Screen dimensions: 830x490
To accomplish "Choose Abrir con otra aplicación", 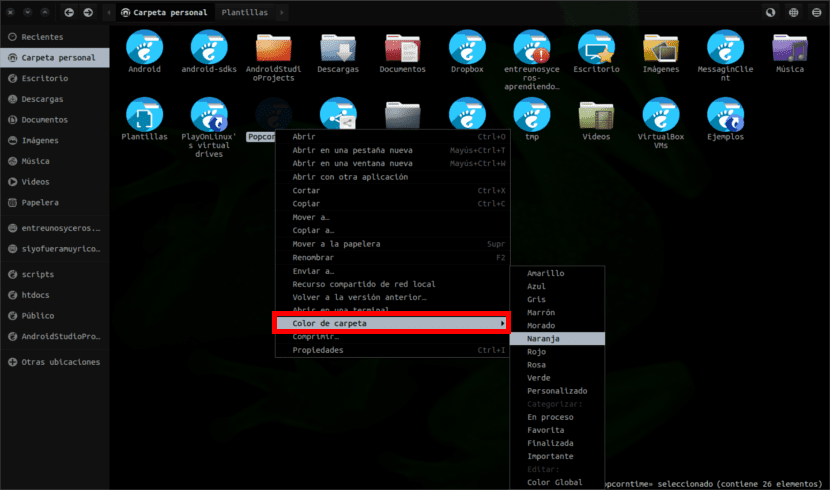I will pyautogui.click(x=392, y=177).
